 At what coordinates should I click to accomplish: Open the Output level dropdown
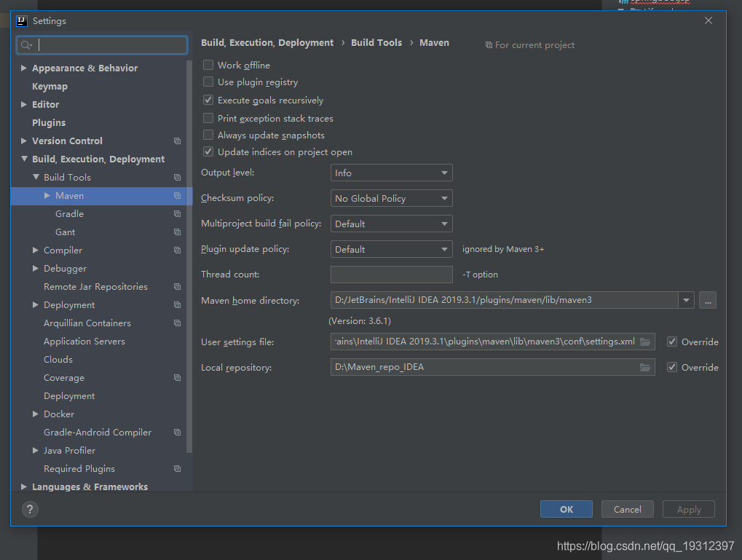pos(391,173)
